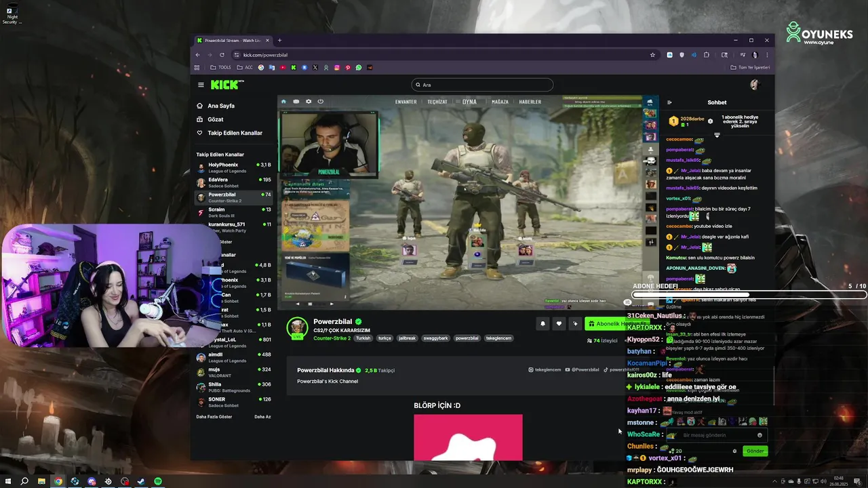The image size is (868, 488).
Task: Click the Bir mesaj gönderin field
Action: coord(717,435)
